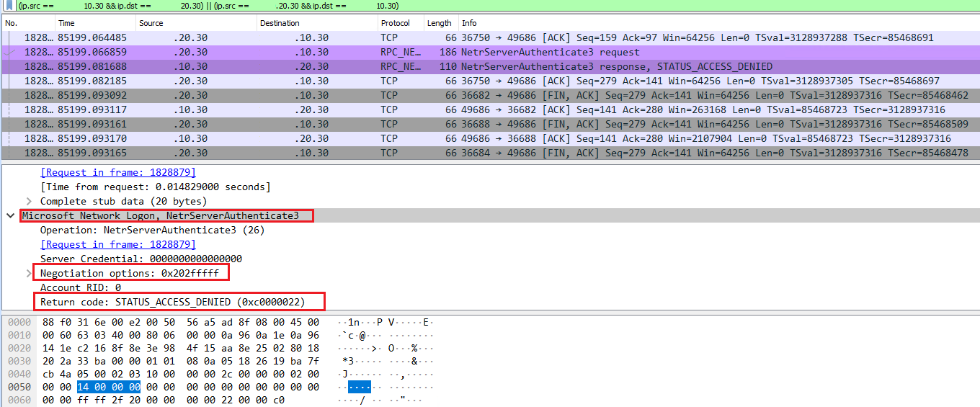Viewport: 980px width, 407px height.
Task: Select the ACK packet at time 85199.093117
Action: tap(490, 109)
